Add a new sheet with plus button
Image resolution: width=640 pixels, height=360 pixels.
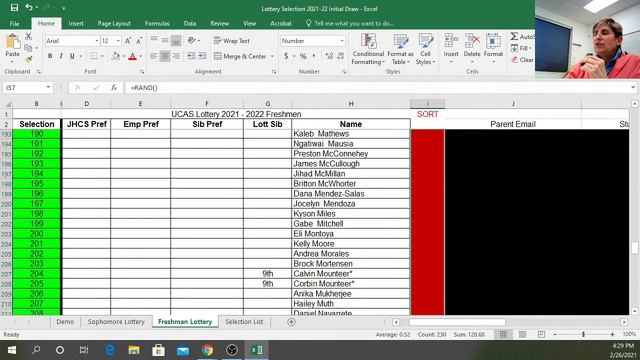point(291,322)
